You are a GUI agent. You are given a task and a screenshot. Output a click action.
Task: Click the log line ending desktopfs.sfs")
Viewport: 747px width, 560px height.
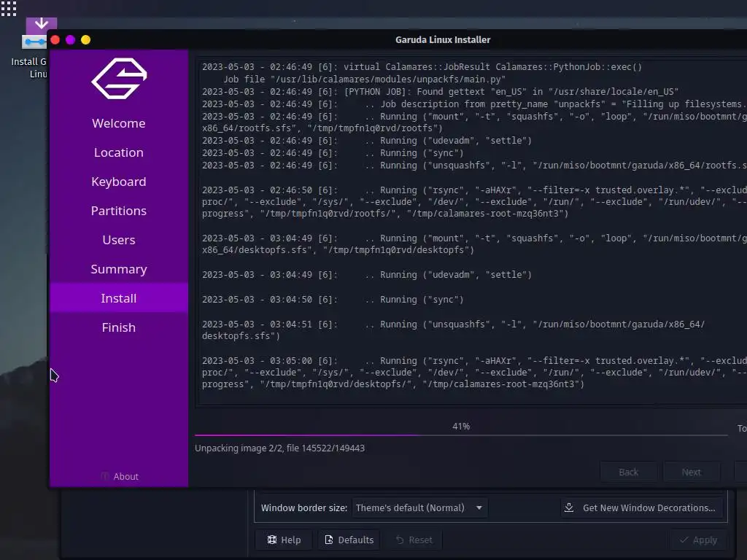(453, 330)
